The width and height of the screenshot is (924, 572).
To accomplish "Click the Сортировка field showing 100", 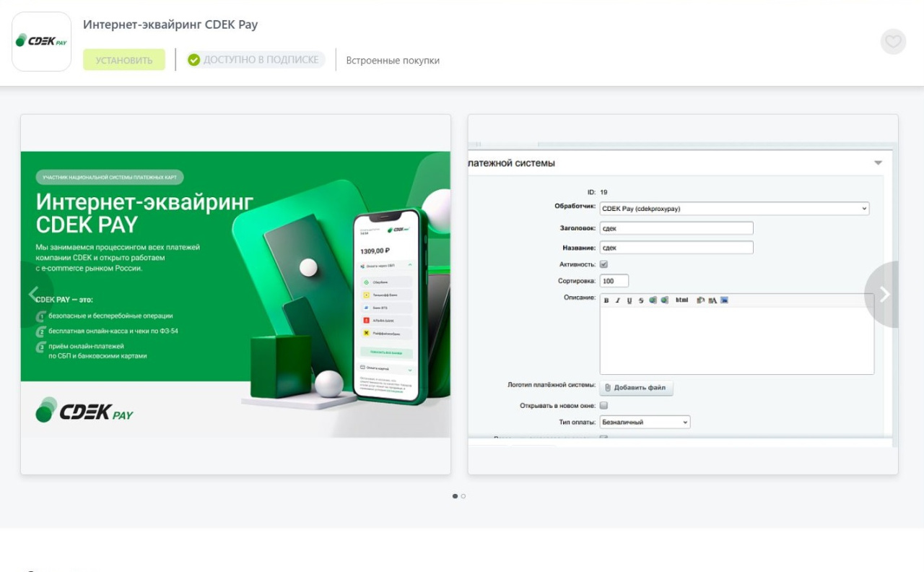I will click(614, 281).
